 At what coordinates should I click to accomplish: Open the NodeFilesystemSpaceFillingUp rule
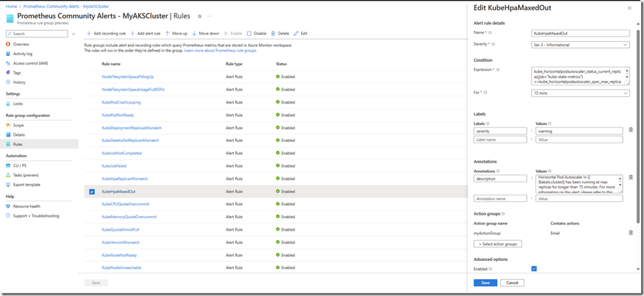tap(128, 77)
